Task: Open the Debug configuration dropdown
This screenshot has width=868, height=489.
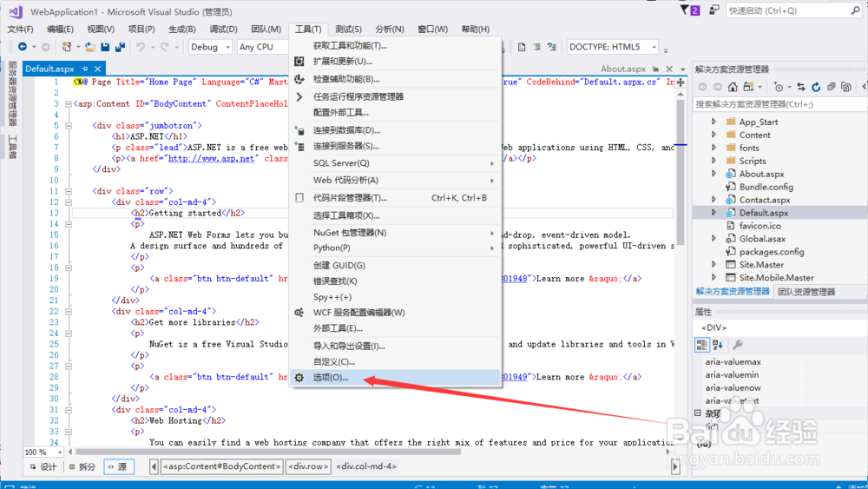Action: pyautogui.click(x=227, y=47)
